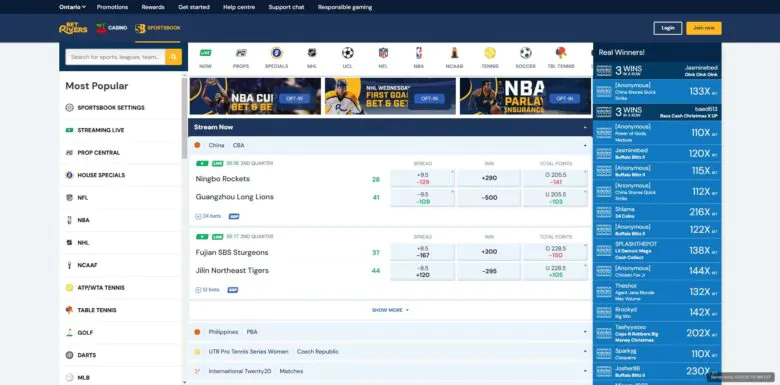
Task: Open Support chat in top menu
Action: (287, 7)
